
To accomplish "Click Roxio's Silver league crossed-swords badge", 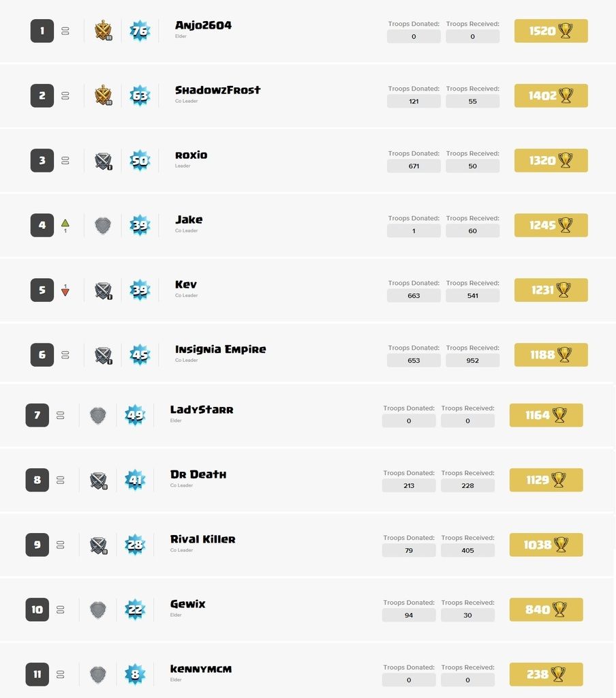I will tap(103, 161).
